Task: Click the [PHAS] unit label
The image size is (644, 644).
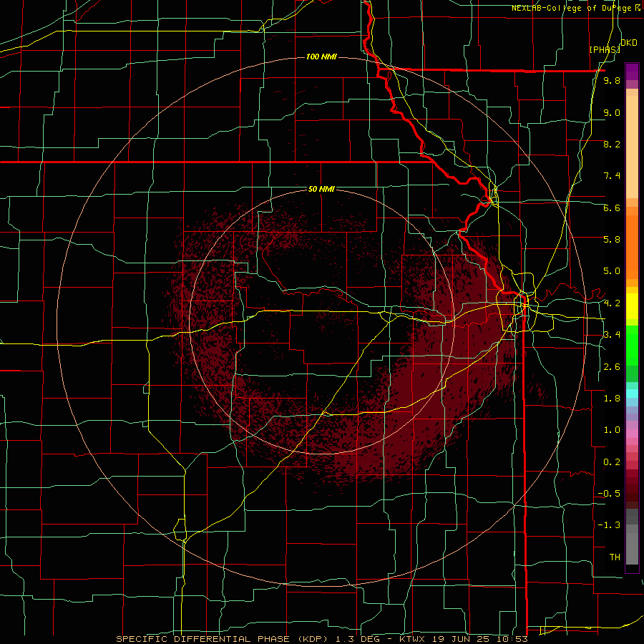Action: tap(605, 49)
